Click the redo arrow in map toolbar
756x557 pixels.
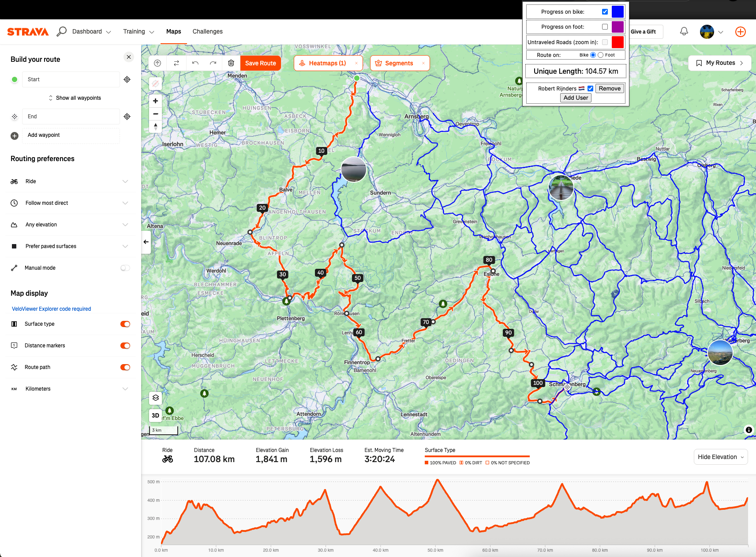tap(213, 63)
